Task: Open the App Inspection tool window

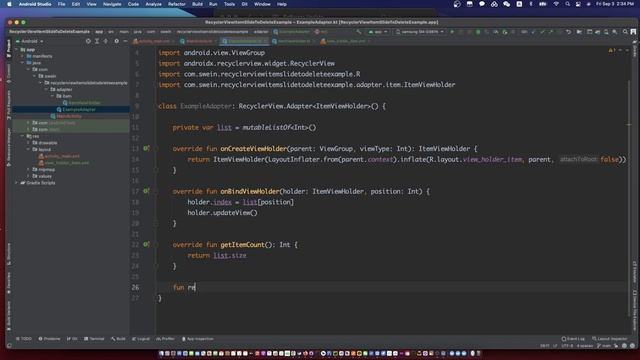Action: (198, 339)
